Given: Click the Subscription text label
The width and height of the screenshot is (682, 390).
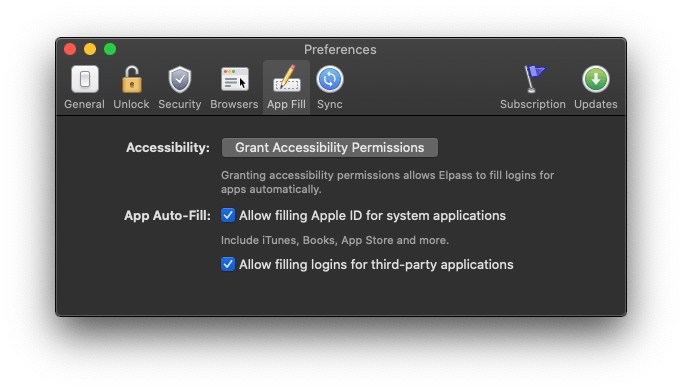Looking at the screenshot, I should tap(533, 104).
